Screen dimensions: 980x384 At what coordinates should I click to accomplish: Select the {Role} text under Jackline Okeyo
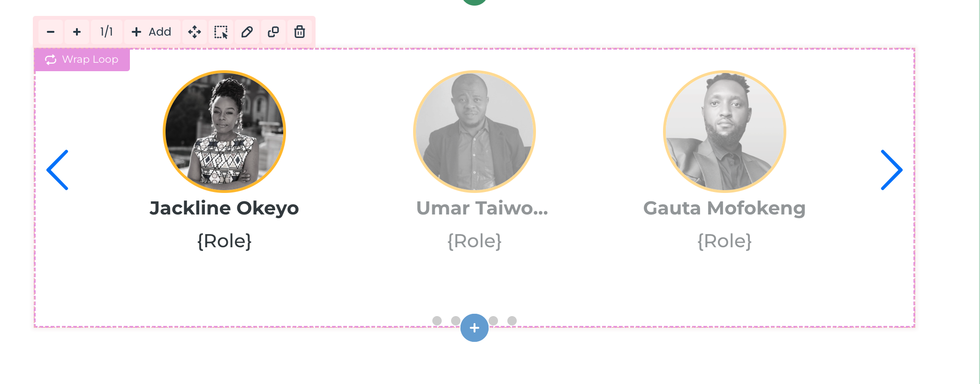pos(225,241)
